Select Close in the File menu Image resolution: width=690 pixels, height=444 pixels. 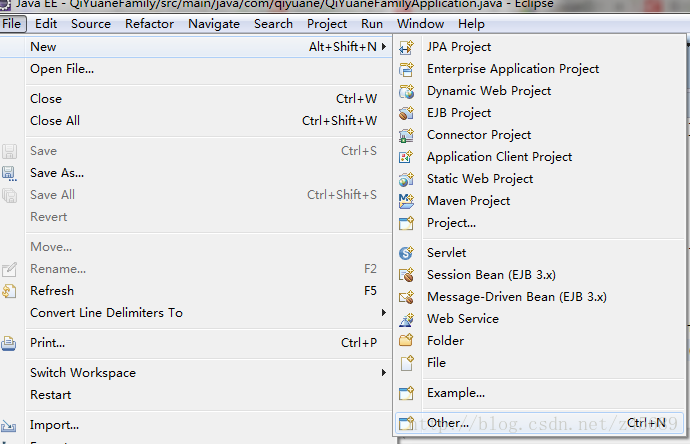tap(196, 99)
